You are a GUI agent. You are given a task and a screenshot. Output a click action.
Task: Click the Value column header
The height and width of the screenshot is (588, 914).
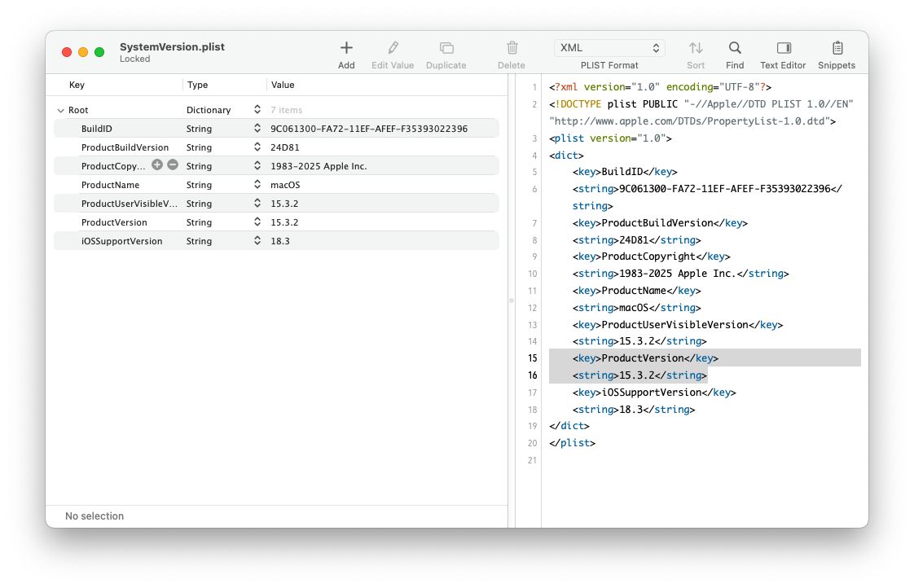pyautogui.click(x=283, y=85)
